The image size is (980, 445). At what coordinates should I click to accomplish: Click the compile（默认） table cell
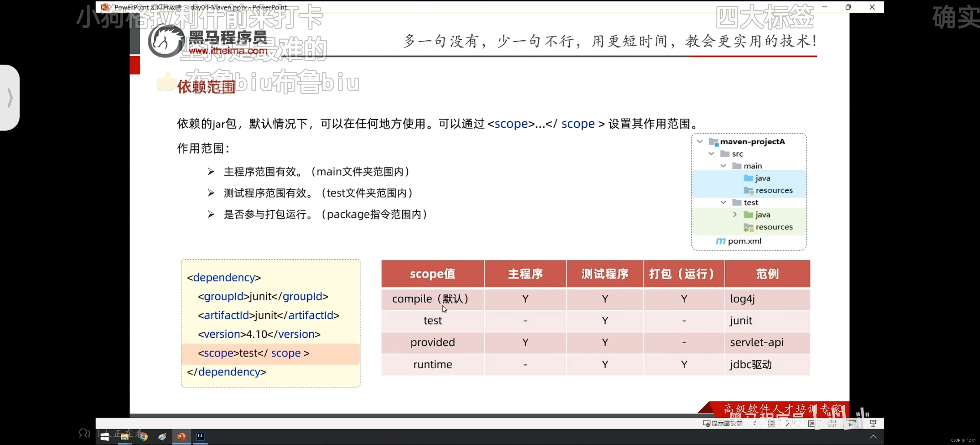(432, 299)
